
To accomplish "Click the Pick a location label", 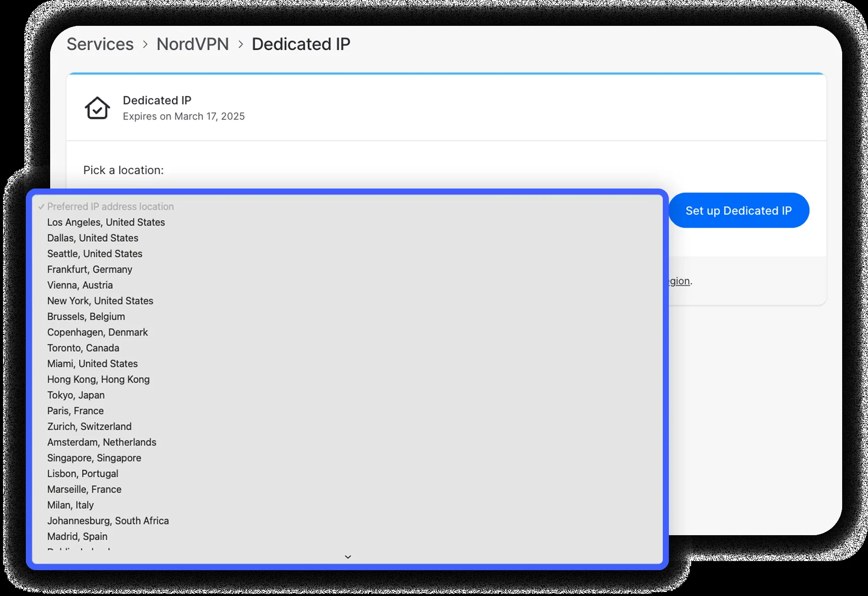I will 124,170.
